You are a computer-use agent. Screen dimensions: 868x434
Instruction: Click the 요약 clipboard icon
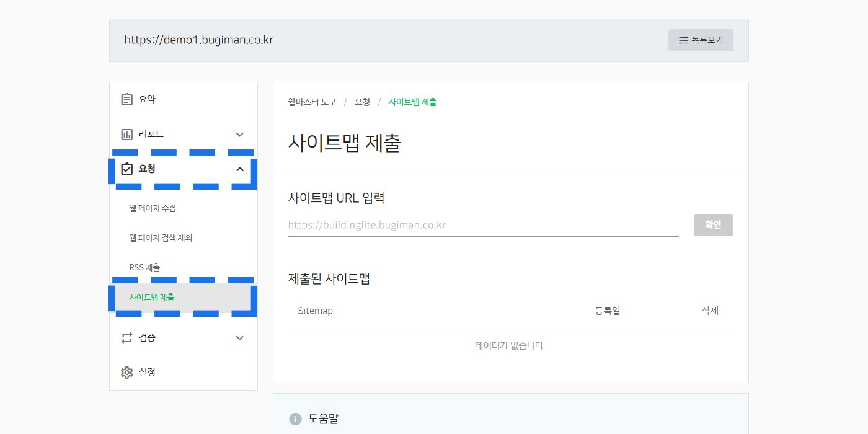pyautogui.click(x=126, y=99)
